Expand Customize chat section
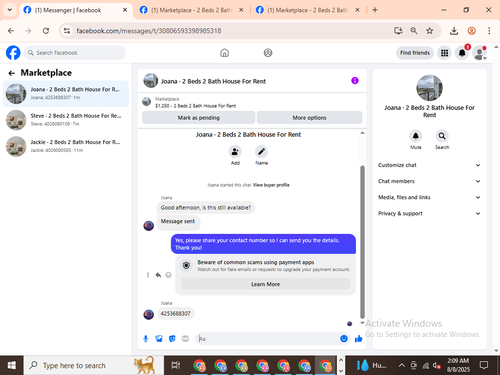This screenshot has height=375, width=500. (x=429, y=165)
